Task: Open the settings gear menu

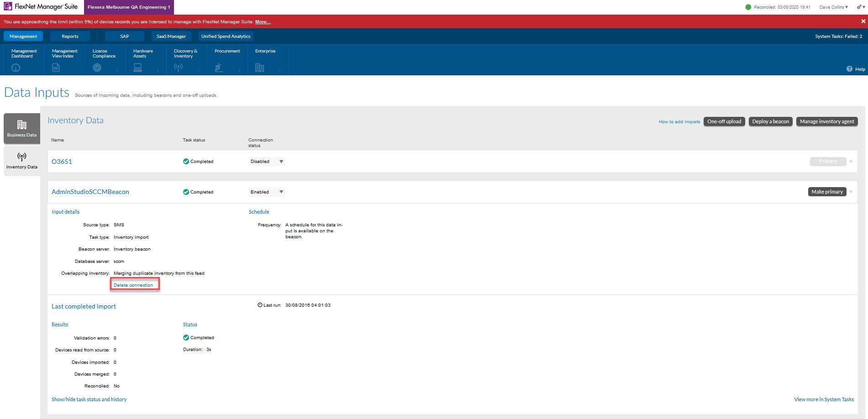Action: pos(861,7)
